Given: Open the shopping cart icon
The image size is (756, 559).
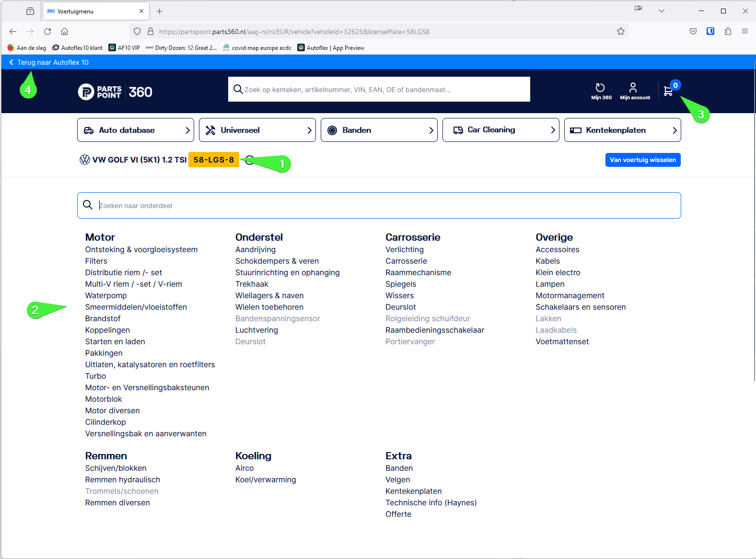Looking at the screenshot, I should click(x=668, y=91).
